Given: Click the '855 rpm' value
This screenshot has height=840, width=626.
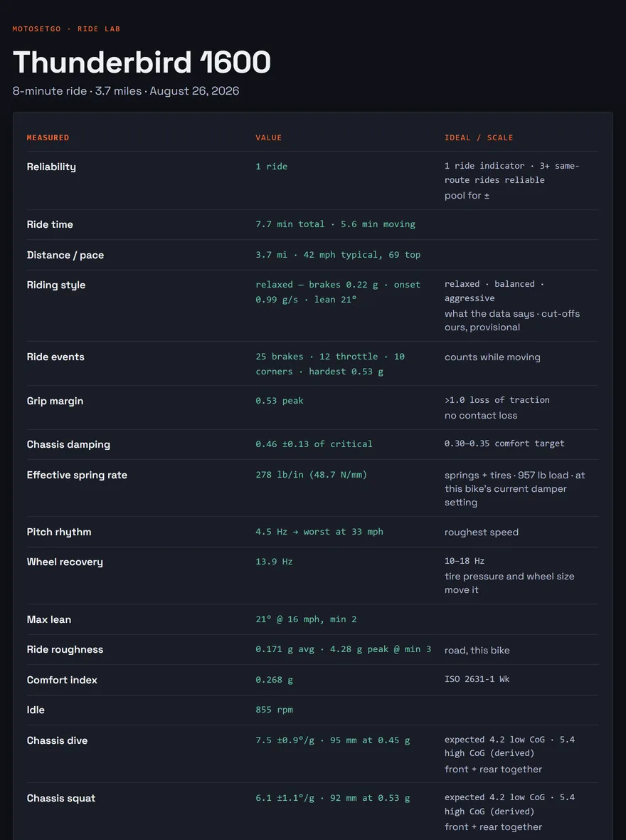Looking at the screenshot, I should coord(274,710).
